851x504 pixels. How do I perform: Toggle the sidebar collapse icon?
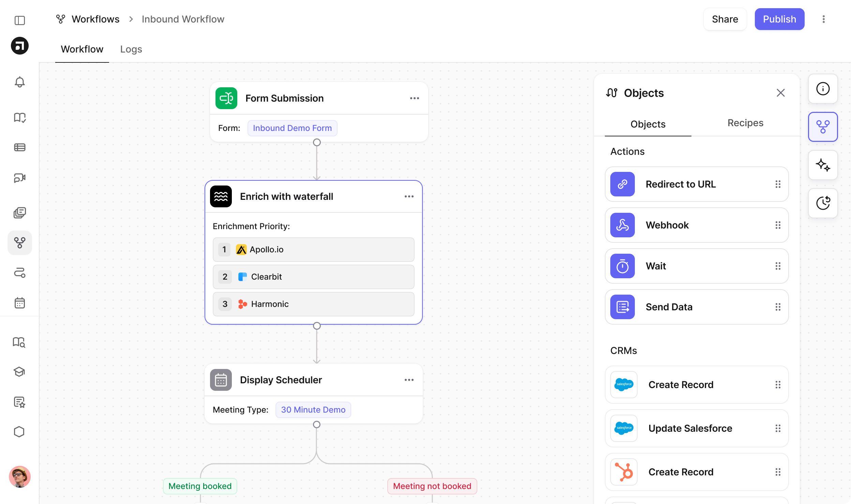(x=20, y=20)
